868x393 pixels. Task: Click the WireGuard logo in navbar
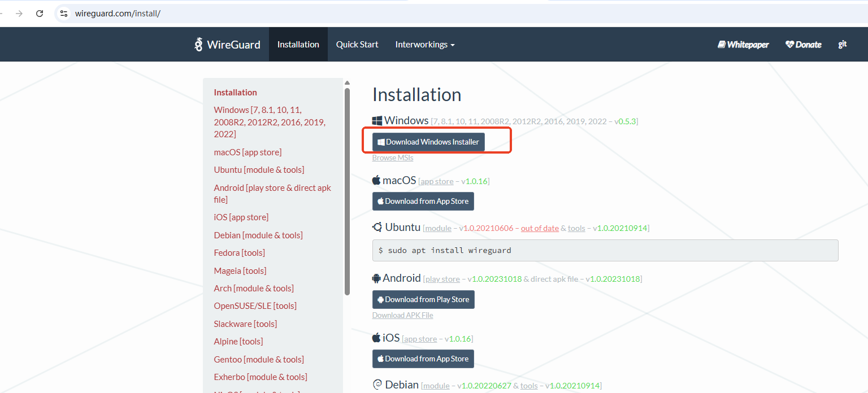pyautogui.click(x=227, y=45)
